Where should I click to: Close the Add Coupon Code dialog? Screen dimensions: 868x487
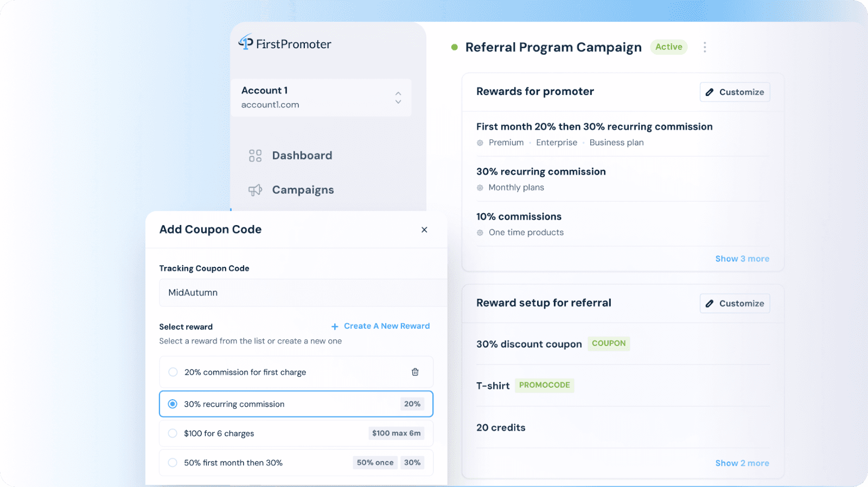424,230
